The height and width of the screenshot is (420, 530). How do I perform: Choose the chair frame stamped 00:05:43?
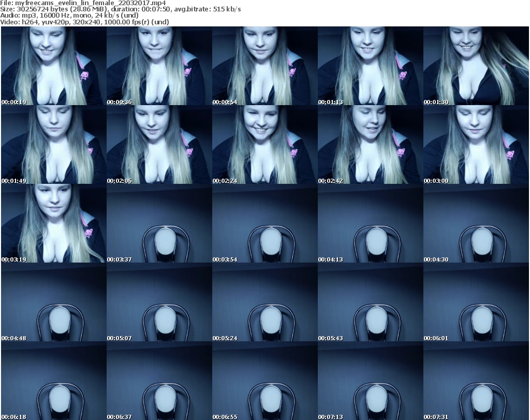[371, 302]
